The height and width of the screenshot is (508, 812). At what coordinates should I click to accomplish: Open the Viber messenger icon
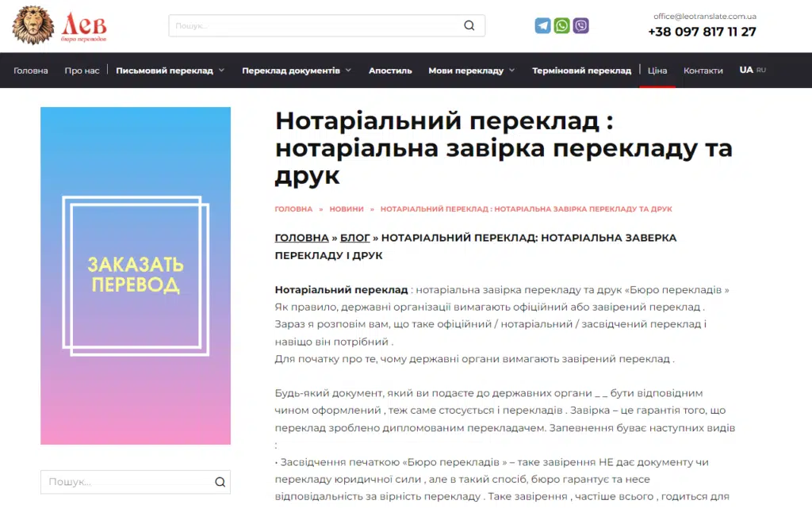click(x=581, y=25)
